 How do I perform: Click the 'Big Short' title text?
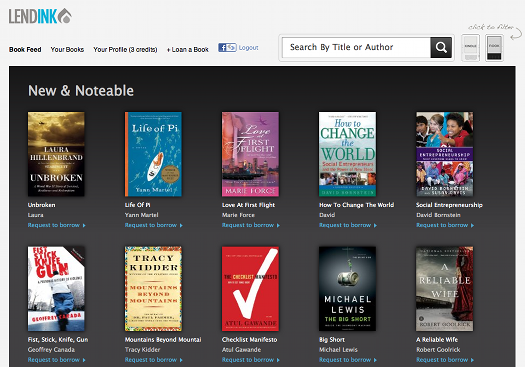(332, 340)
